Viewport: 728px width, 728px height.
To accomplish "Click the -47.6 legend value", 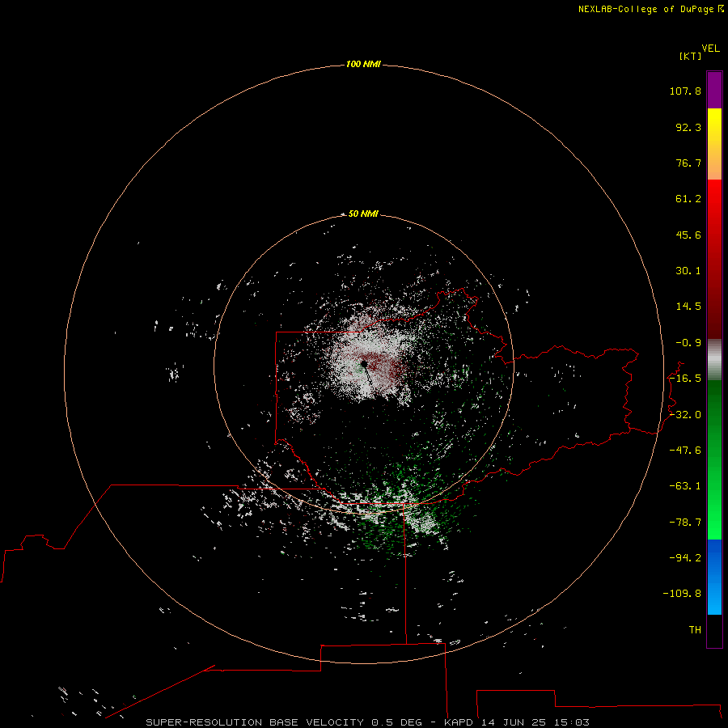I will pos(685,451).
